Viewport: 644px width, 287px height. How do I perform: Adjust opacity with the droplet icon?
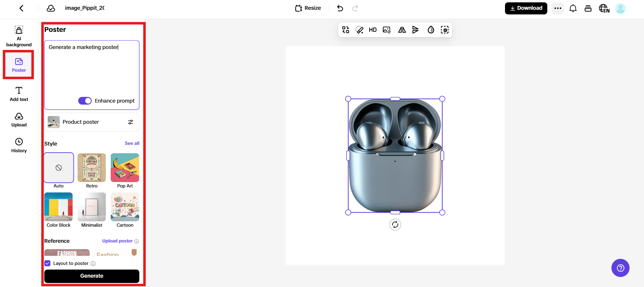[431, 30]
